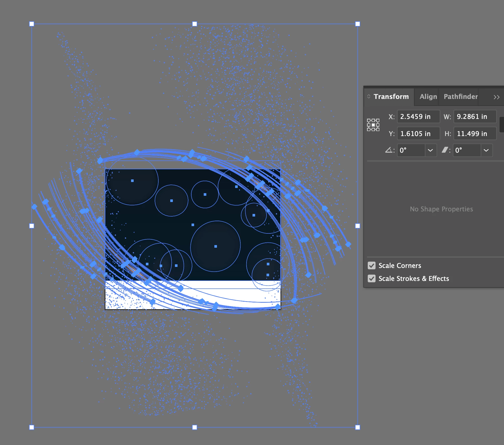The height and width of the screenshot is (445, 504).
Task: Click the top-center selection handle
Action: click(195, 24)
